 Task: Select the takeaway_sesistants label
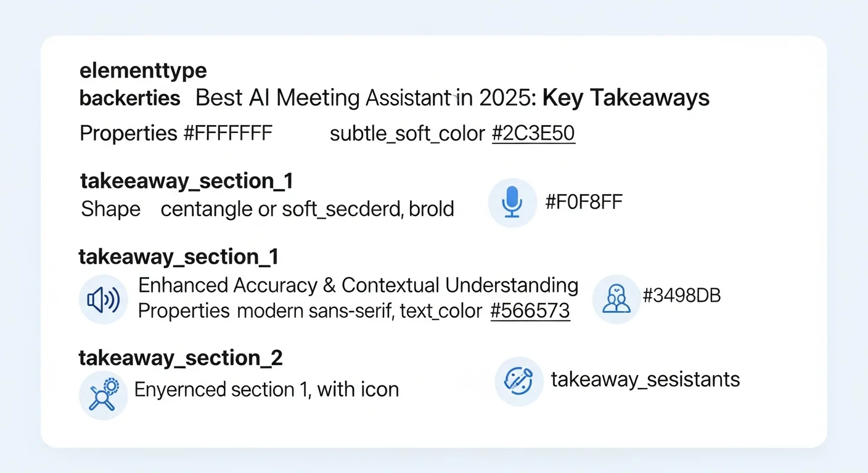645,379
